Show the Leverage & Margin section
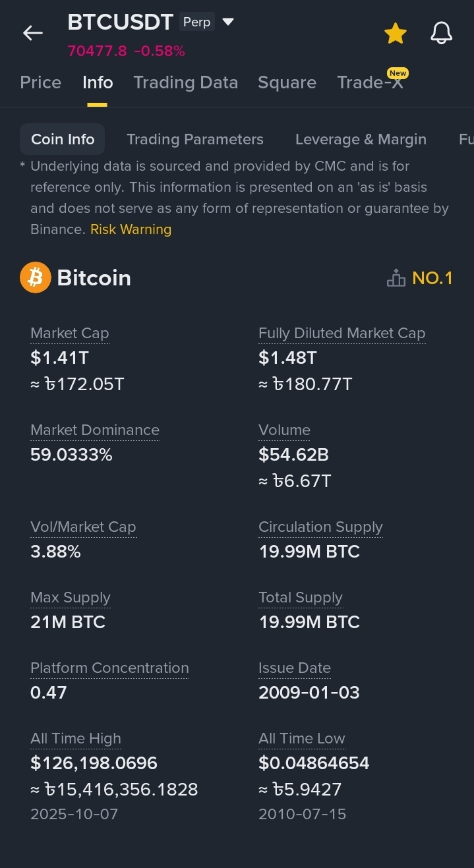The height and width of the screenshot is (868, 474). [361, 139]
